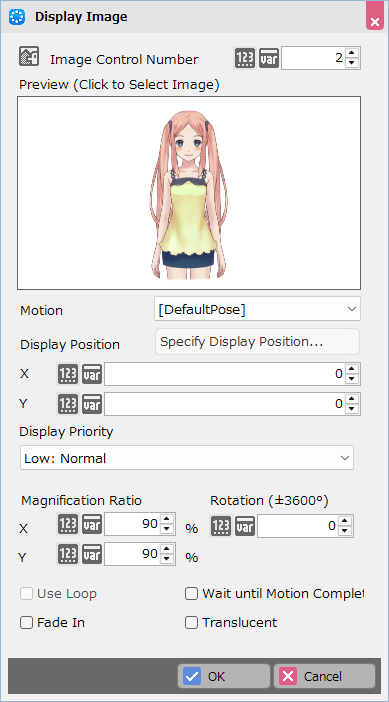Decrease Image Control Number with down arrow
Screen dimensions: 389x702
tap(352, 64)
